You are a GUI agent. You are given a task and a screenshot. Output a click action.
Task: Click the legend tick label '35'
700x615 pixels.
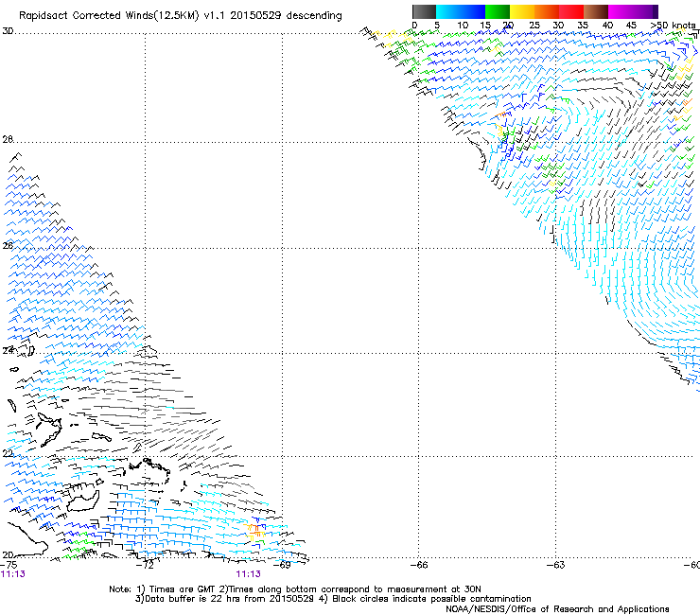[583, 26]
